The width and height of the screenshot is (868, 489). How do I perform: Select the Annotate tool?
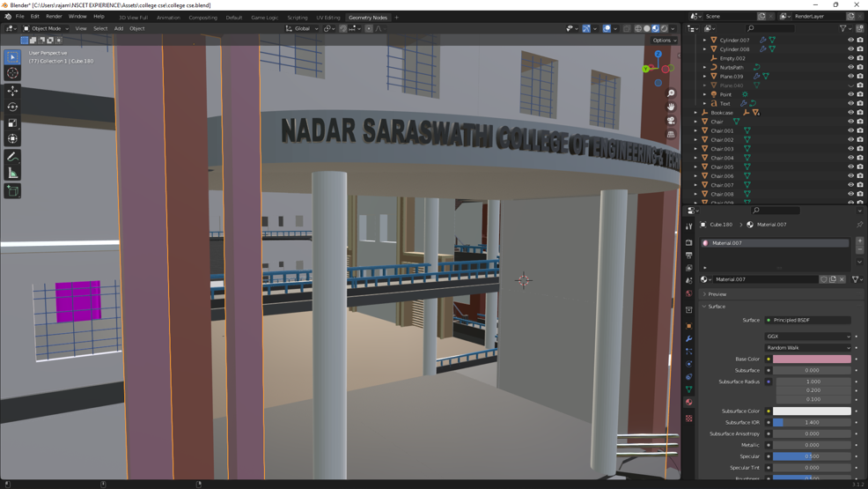[12, 158]
